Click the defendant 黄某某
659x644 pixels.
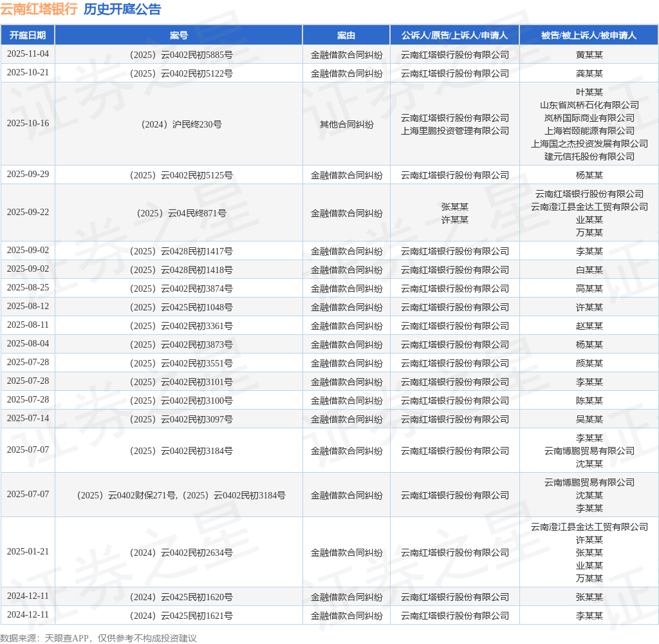(589, 55)
